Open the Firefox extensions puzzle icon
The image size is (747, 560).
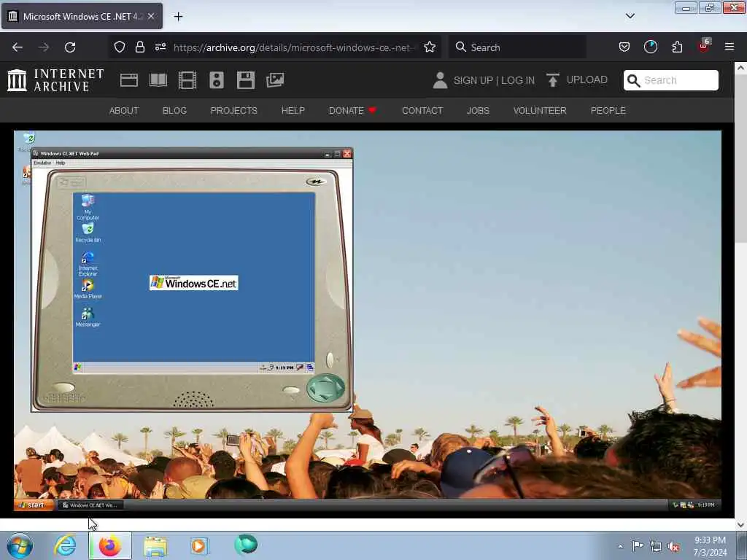677,47
